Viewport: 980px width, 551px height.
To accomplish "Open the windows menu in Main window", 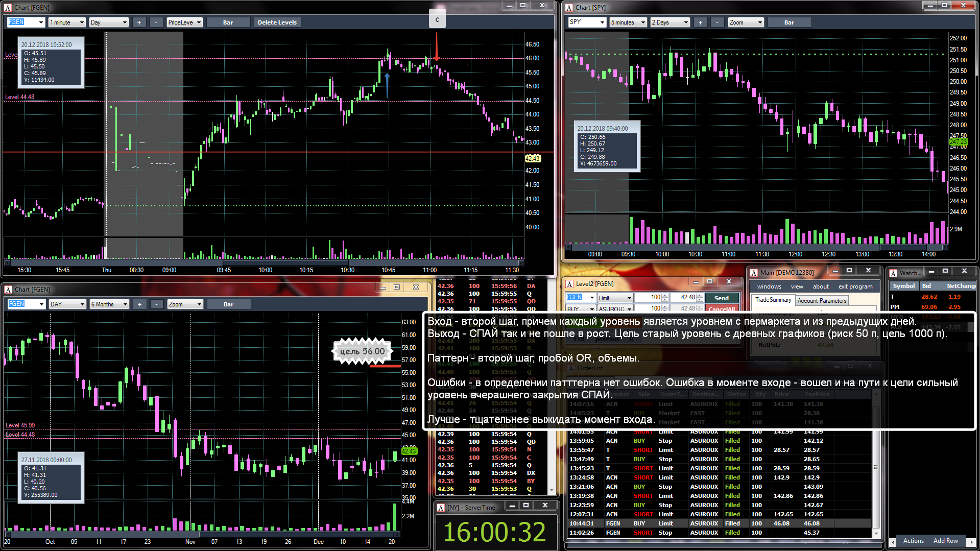I will click(x=769, y=286).
